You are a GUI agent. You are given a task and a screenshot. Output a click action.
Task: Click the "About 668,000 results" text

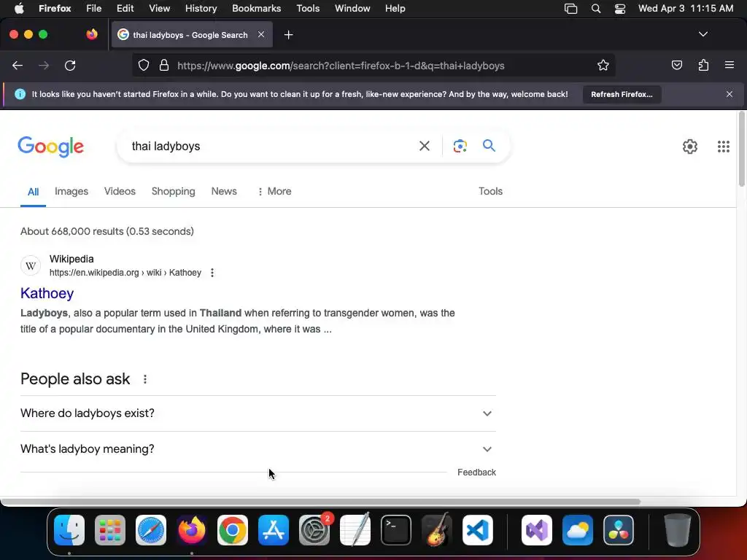107,231
